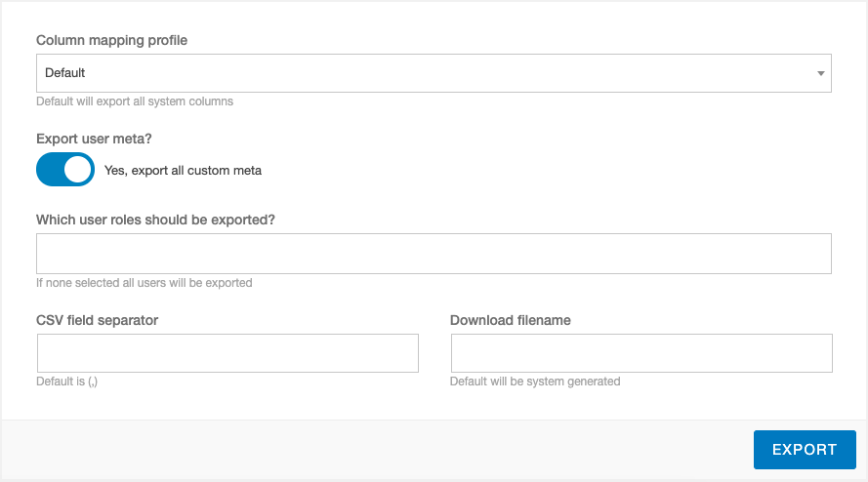Click the "Export user meta?" heading
This screenshot has width=868, height=482.
click(x=94, y=139)
